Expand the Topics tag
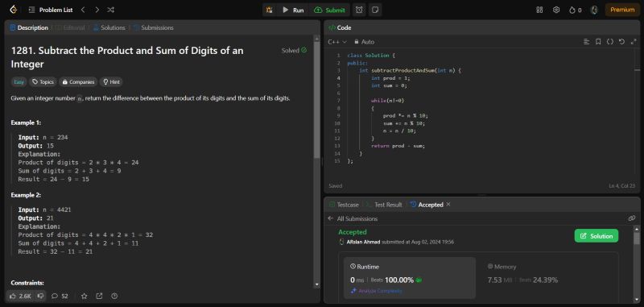The image size is (644, 307). pos(43,81)
